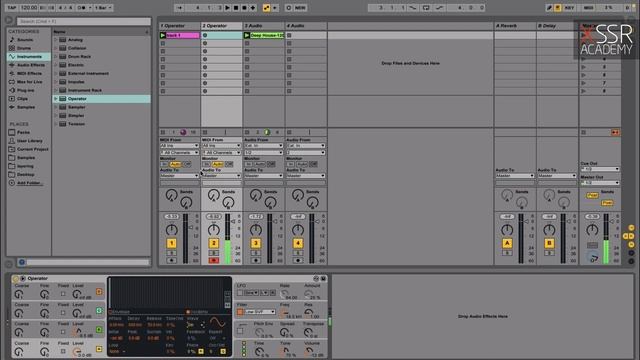The height and width of the screenshot is (360, 640).
Task: Click the 2 Operator track header
Action: point(222,26)
